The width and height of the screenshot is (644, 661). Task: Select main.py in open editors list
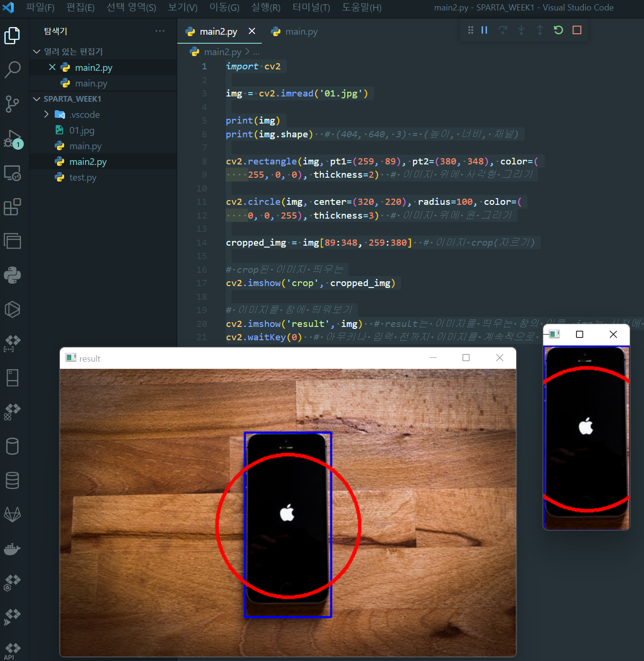[x=103, y=83]
